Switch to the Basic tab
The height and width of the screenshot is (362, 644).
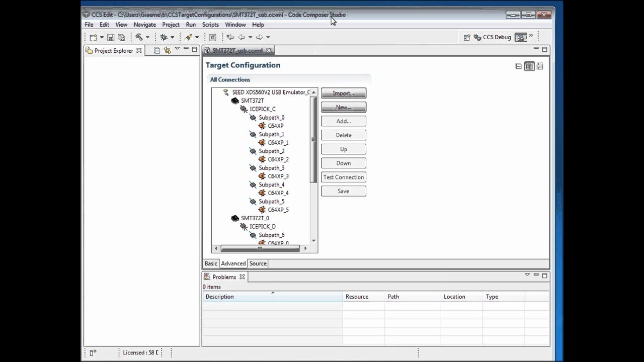tap(211, 263)
